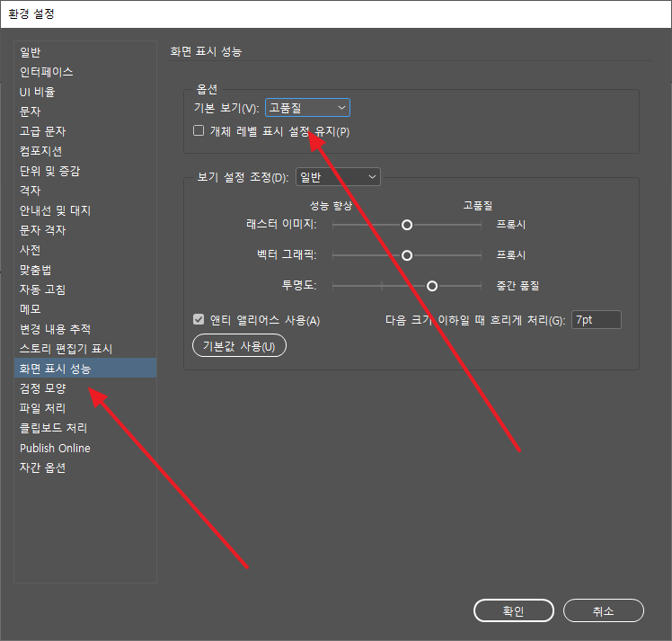Open 맞춤법 preferences
Viewport: 672px width, 641px height.
[85, 270]
